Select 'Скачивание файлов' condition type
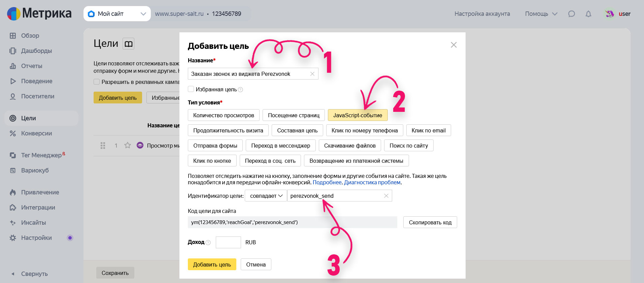Viewport: 644px width, 283px height. [x=350, y=146]
